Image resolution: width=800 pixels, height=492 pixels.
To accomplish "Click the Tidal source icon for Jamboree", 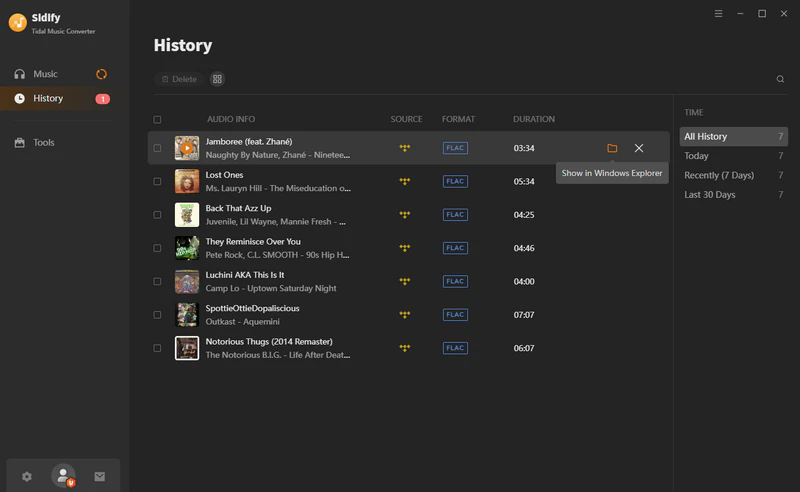I will pos(405,148).
